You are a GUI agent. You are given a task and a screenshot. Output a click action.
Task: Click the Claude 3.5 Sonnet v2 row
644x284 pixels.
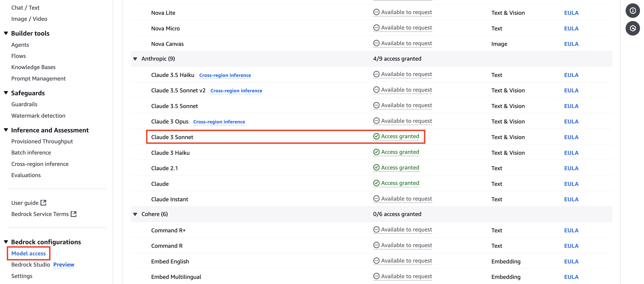coord(178,90)
